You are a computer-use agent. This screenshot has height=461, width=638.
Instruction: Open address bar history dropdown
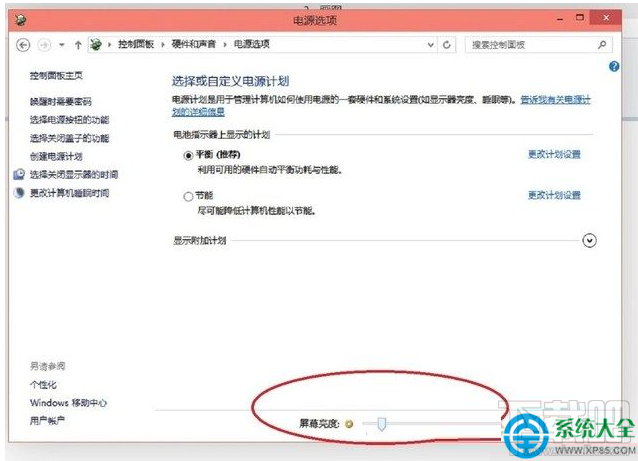(430, 45)
